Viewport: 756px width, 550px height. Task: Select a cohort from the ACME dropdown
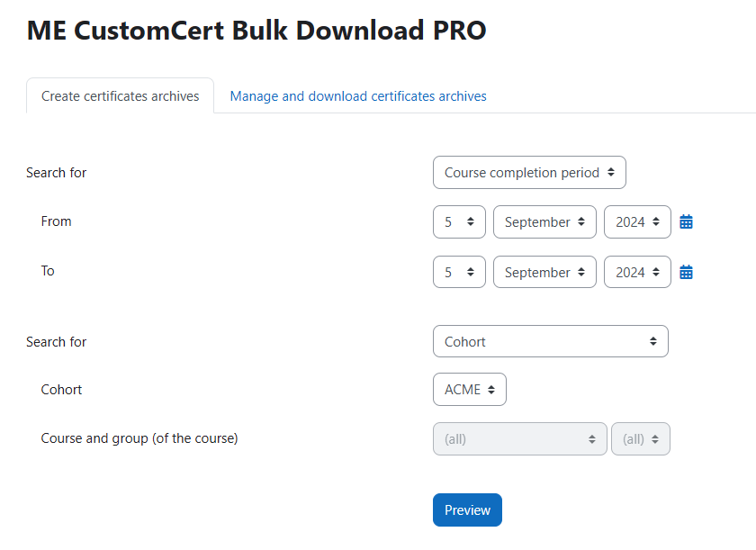pyautogui.click(x=470, y=389)
